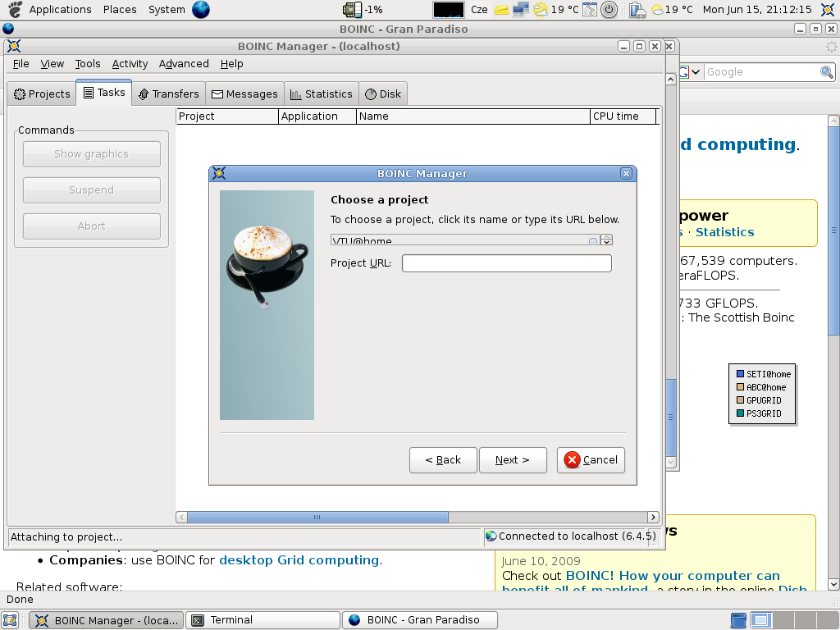Switch to the Messages tab

point(244,94)
